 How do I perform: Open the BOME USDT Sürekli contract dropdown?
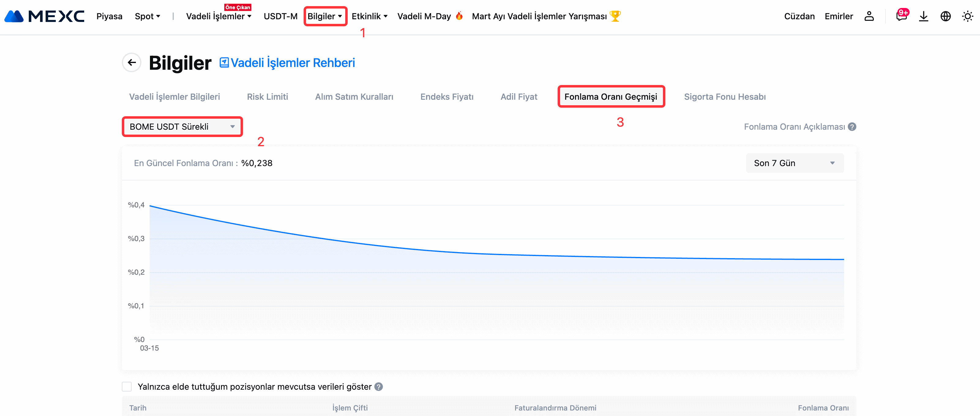pos(182,127)
